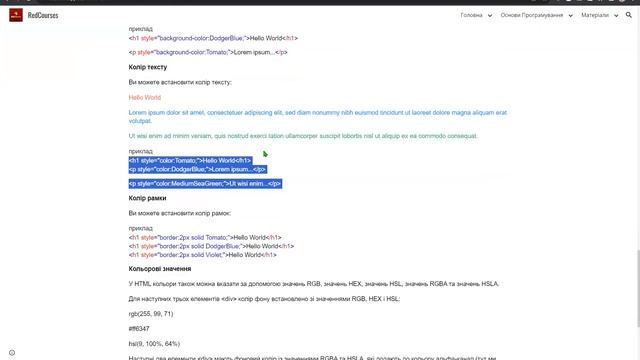This screenshot has width=640, height=360.
Task: Click the 'У HTML кольори також можна' paragraph
Action: click(x=314, y=284)
